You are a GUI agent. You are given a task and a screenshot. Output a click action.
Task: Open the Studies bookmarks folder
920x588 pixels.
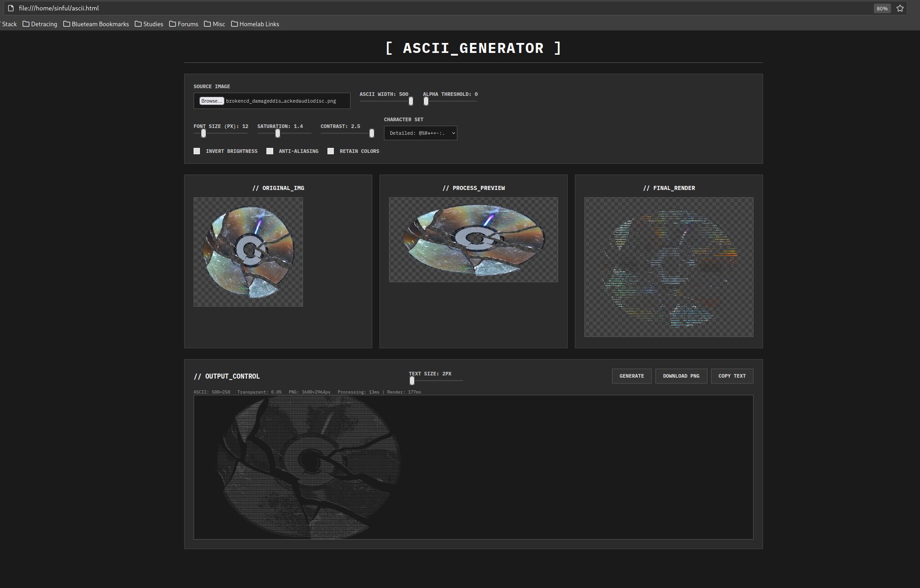click(149, 24)
